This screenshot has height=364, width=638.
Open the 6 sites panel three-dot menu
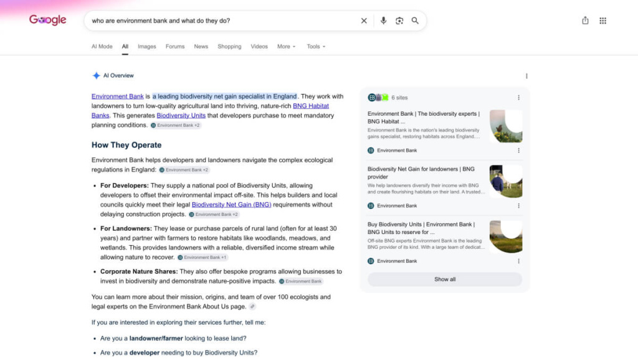[x=518, y=98]
